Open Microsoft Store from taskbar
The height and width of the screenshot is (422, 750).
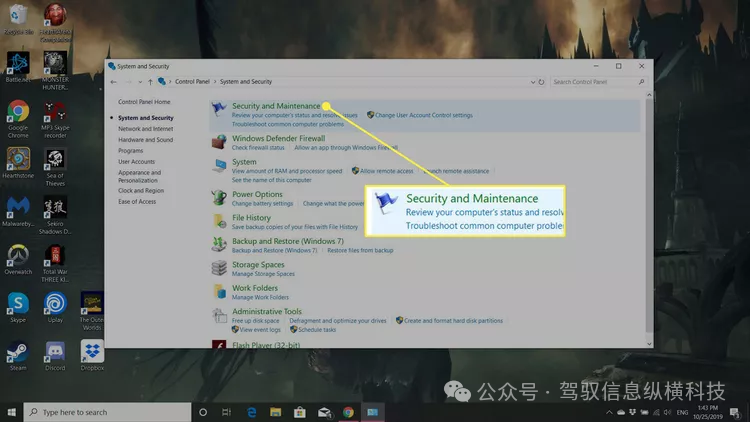click(x=299, y=412)
